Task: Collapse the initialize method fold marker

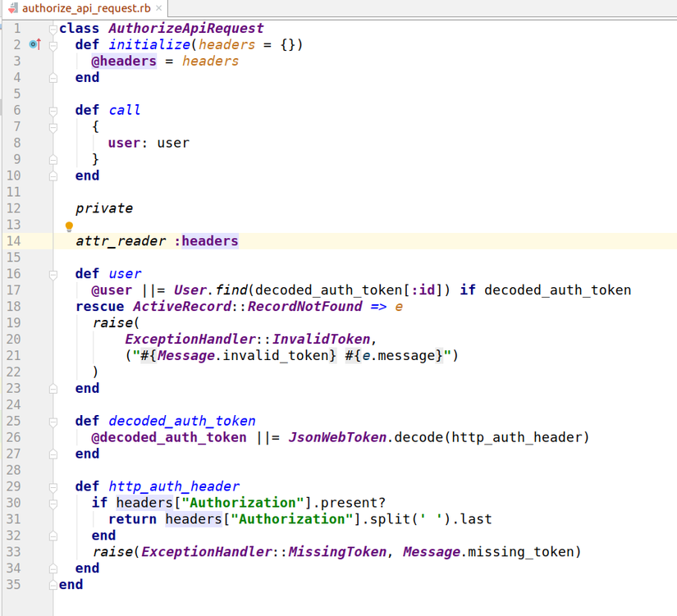Action: (53, 45)
